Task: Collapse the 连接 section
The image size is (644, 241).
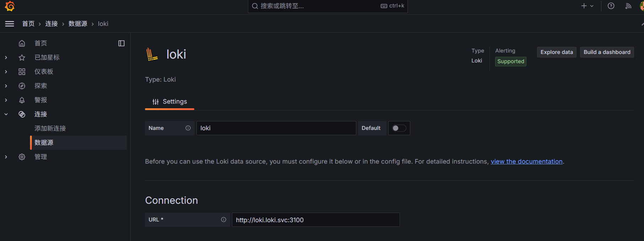Action: tap(6, 114)
